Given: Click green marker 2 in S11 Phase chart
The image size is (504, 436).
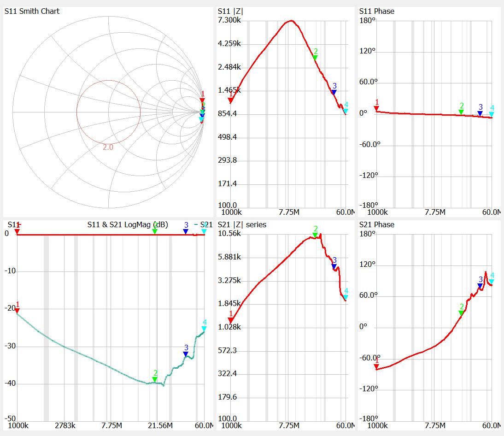Looking at the screenshot, I should tap(461, 112).
